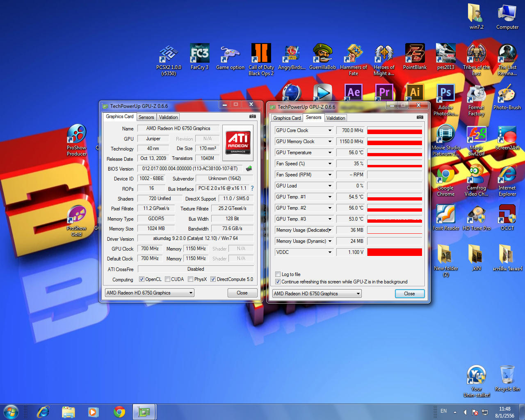Viewport: 525px width, 420px height.
Task: Click the VDDC red graph bar
Action: point(395,252)
